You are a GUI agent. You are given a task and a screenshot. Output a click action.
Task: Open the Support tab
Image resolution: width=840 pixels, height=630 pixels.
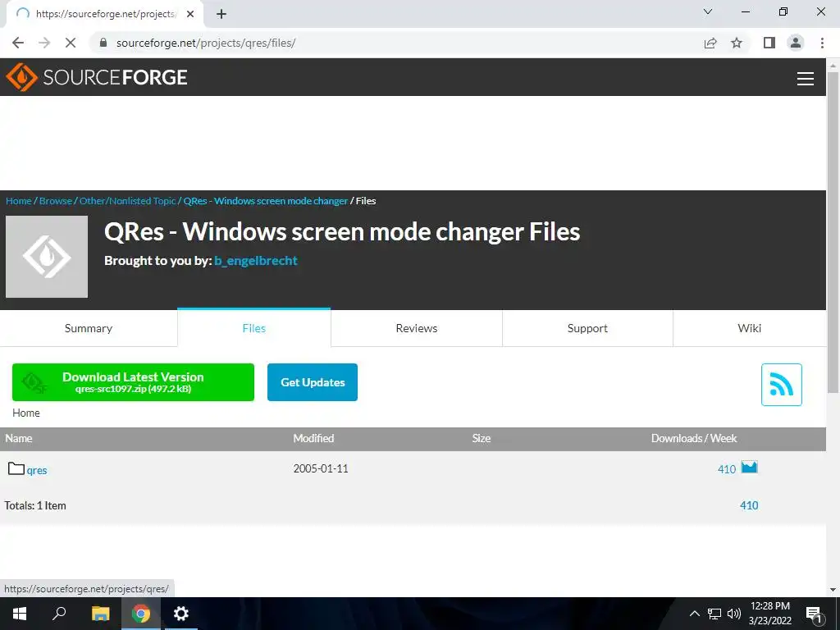pos(587,328)
